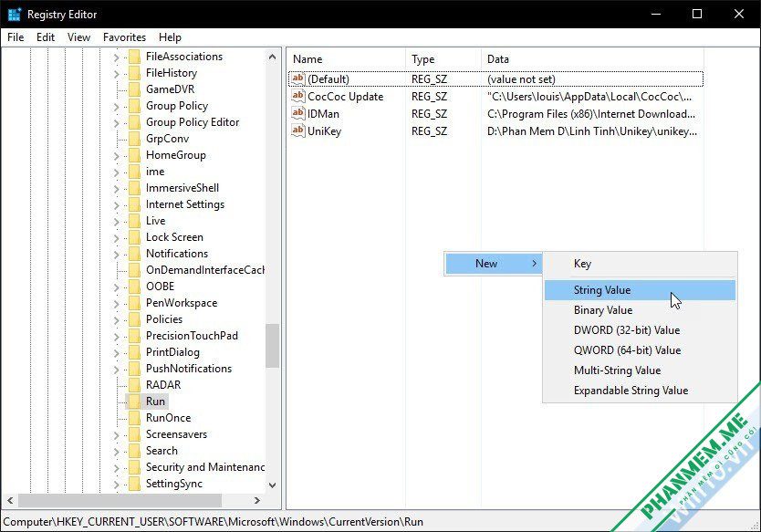This screenshot has height=532, width=761.
Task: Click the PenWorkspace folder icon
Action: (134, 303)
